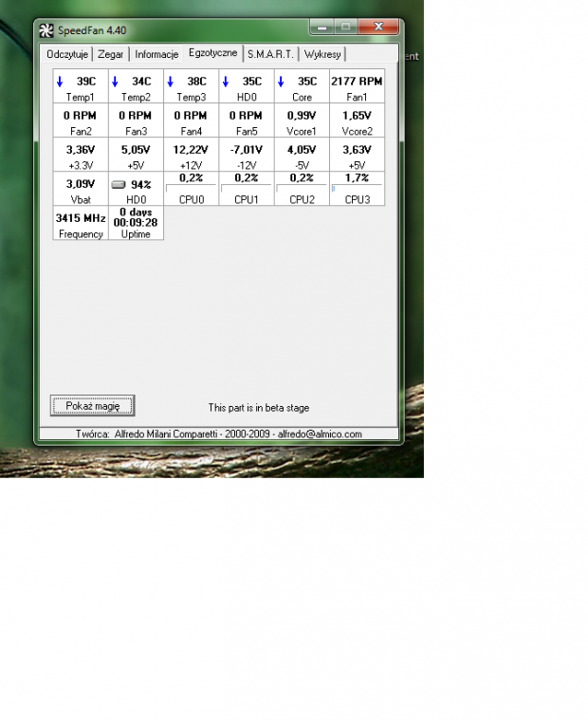Click the Fan4 0 RPM cell
The width and height of the screenshot is (588, 720).
point(191,120)
